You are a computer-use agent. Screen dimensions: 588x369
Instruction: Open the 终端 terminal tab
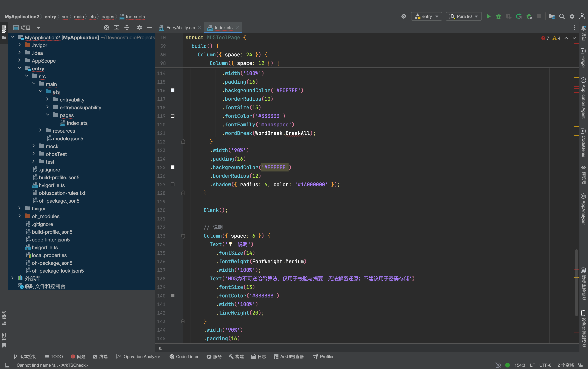100,357
